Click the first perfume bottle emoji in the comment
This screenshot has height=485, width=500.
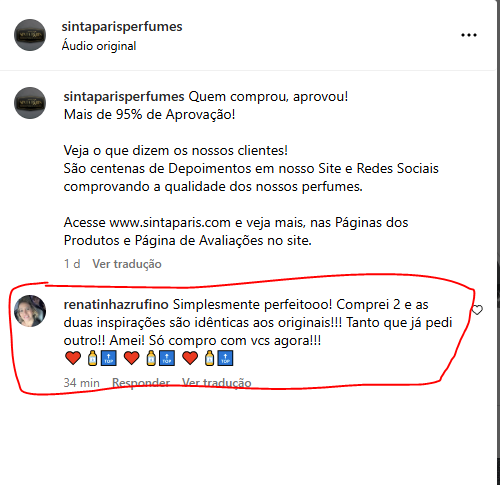[92, 358]
